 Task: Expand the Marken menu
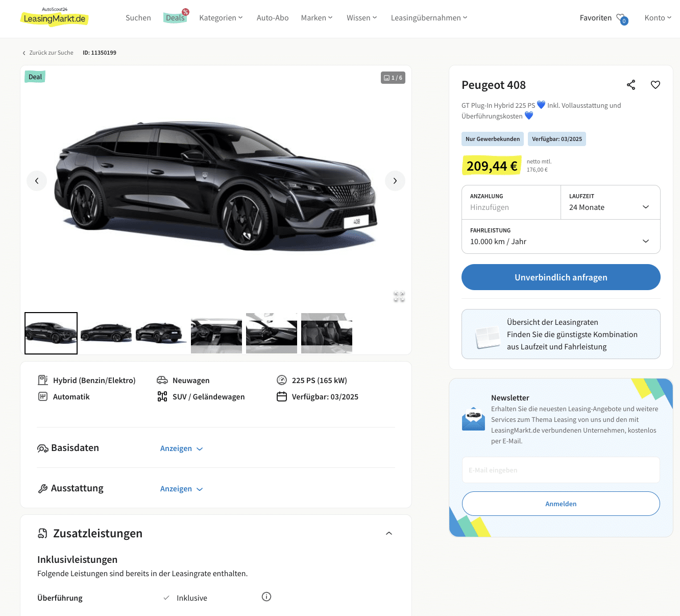tap(317, 18)
